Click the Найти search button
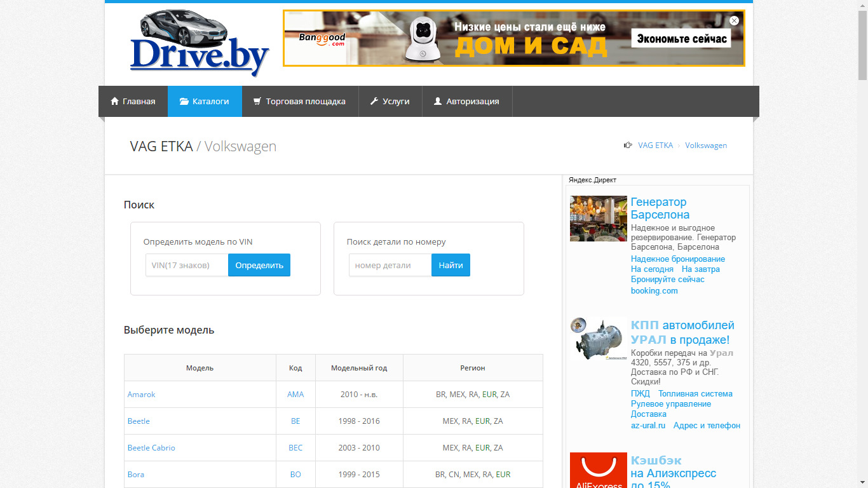The height and width of the screenshot is (488, 868). [451, 265]
